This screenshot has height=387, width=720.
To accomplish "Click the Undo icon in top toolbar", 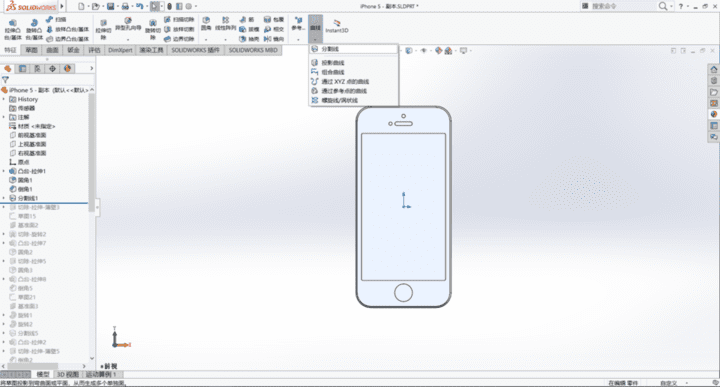I will tap(140, 6).
